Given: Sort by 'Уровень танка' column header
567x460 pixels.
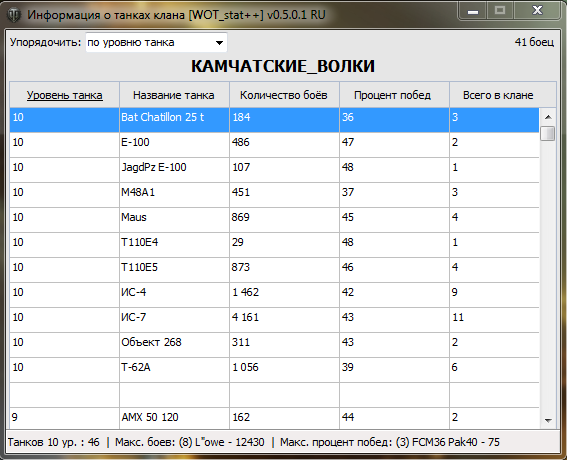Looking at the screenshot, I should click(x=64, y=95).
